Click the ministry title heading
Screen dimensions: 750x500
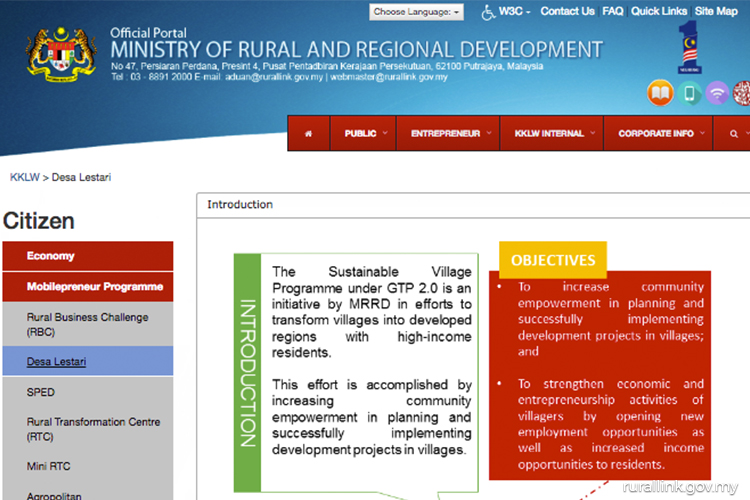357,50
